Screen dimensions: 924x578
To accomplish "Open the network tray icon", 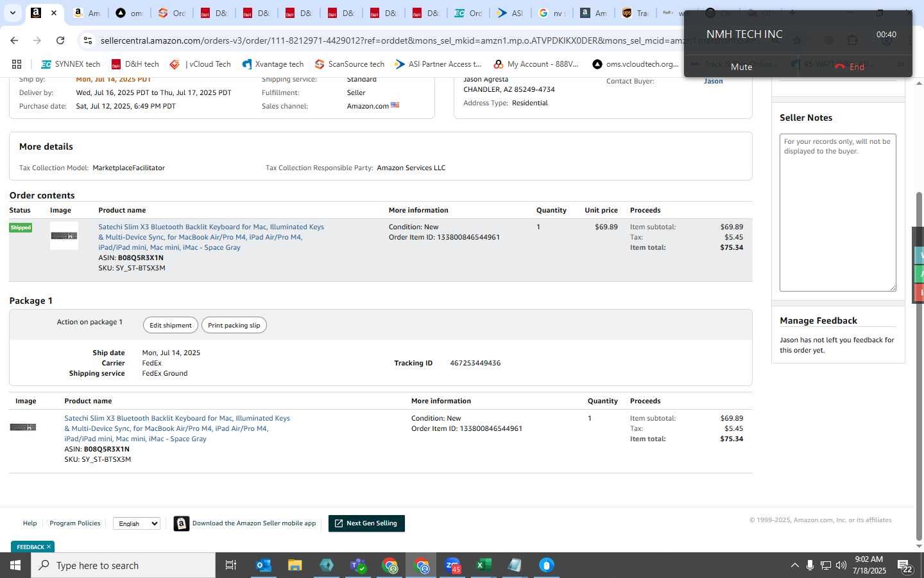I will point(826,565).
